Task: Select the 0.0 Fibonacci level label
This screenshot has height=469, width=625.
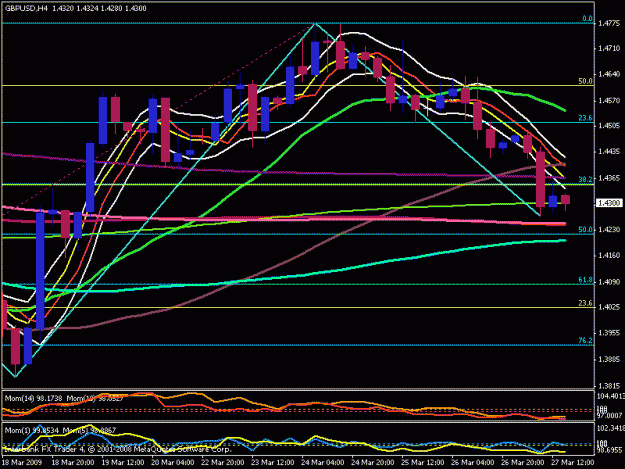Action: 588,19
